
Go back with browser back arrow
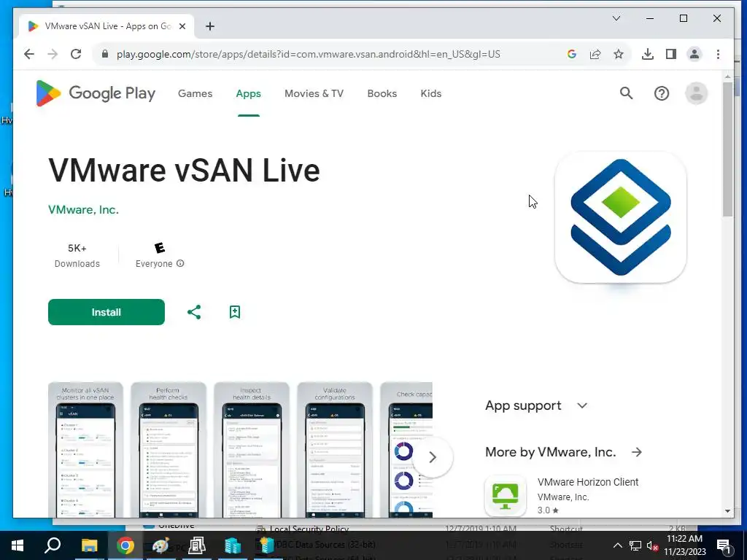pyautogui.click(x=29, y=54)
